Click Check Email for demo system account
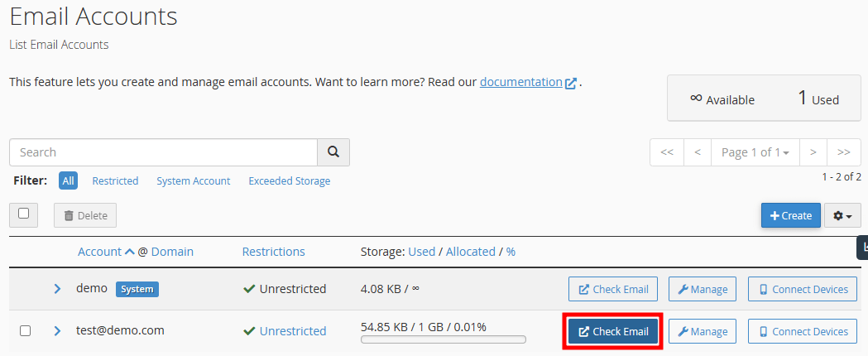868x356 pixels. [x=613, y=289]
